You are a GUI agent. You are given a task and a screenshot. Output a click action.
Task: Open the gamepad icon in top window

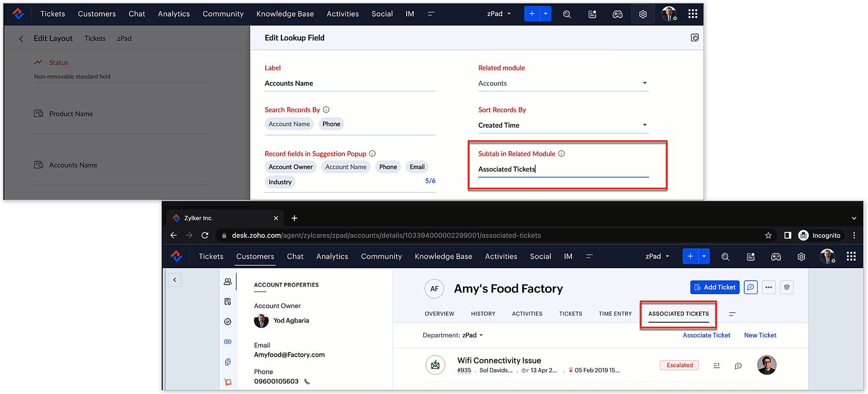tap(617, 14)
